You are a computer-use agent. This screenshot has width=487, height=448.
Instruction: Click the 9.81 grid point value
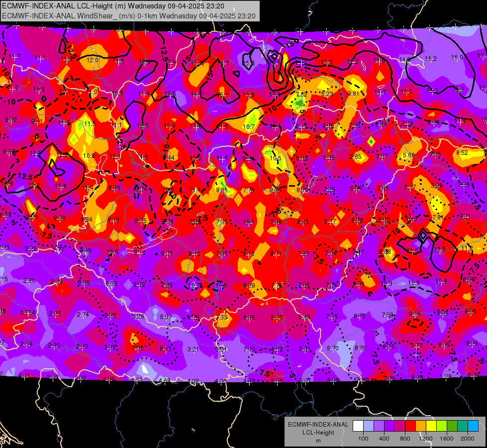click(x=353, y=93)
